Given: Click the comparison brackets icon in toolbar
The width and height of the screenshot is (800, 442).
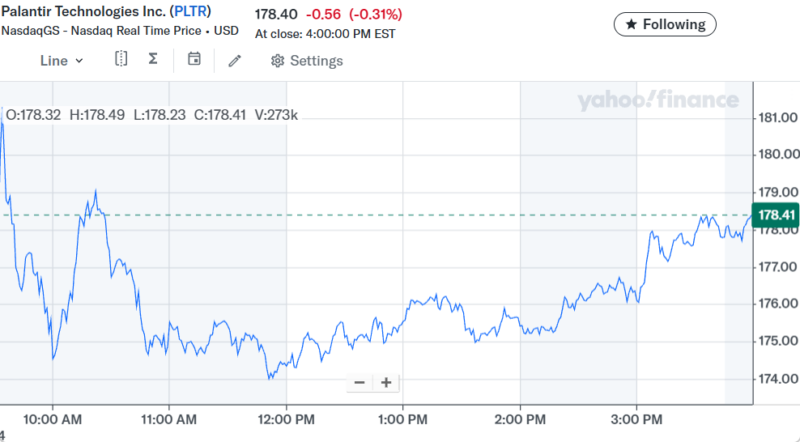Looking at the screenshot, I should 121,59.
